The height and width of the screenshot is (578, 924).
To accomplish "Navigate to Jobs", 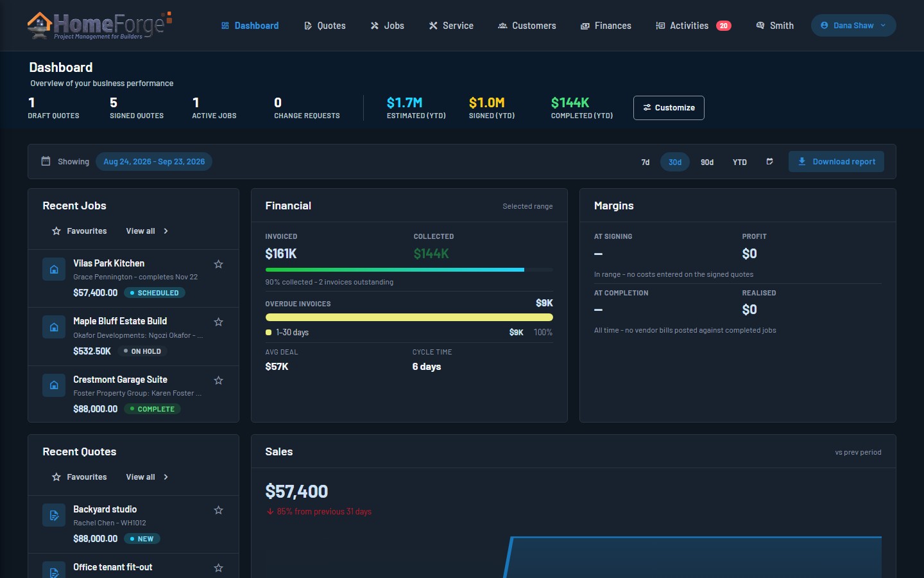I will [387, 26].
